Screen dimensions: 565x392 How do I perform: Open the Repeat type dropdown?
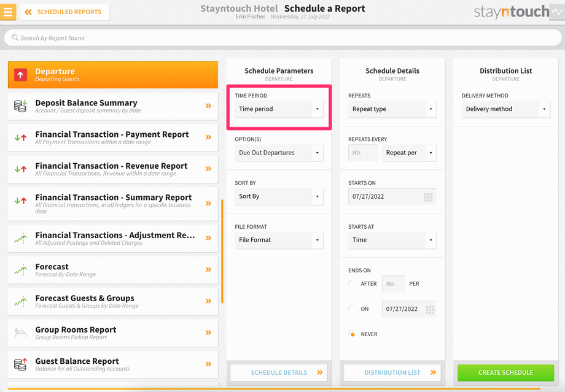pyautogui.click(x=392, y=109)
